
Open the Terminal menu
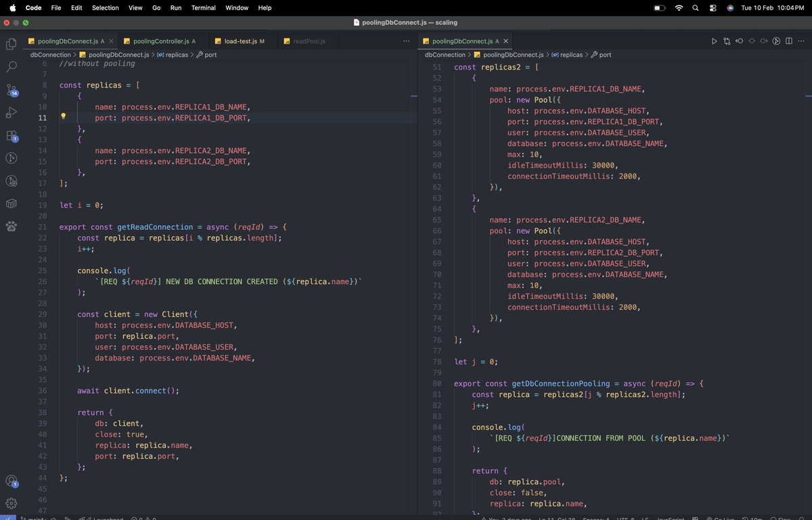[x=204, y=7]
